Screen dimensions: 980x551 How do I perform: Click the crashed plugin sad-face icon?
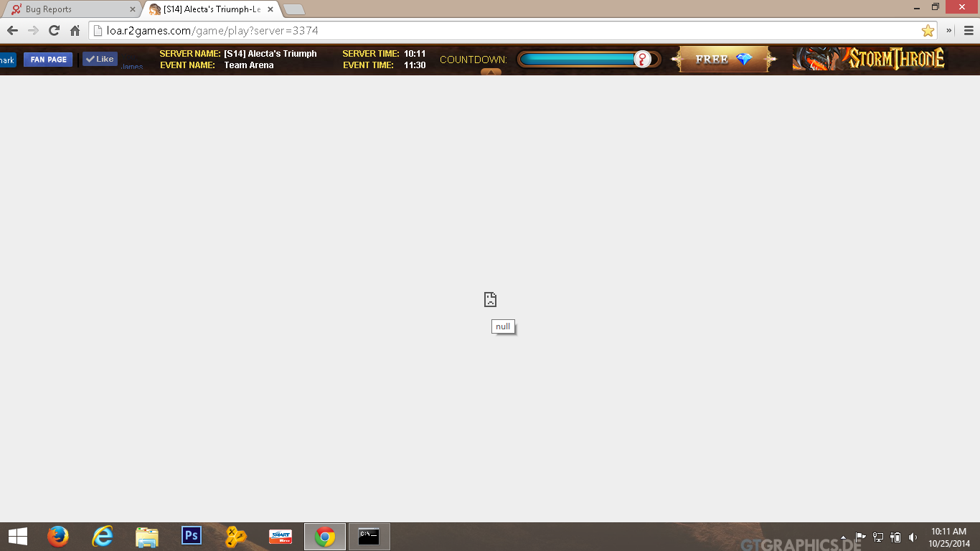coord(490,299)
